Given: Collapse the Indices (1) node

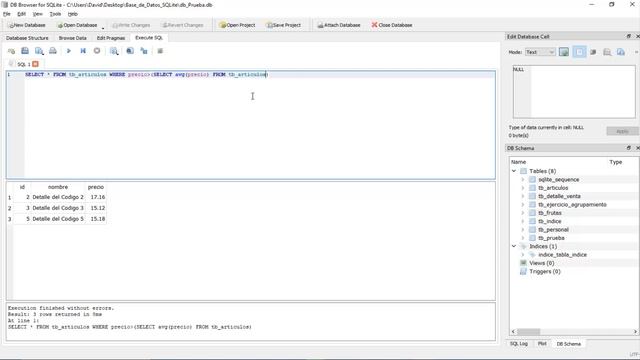Looking at the screenshot, I should pyautogui.click(x=514, y=246).
